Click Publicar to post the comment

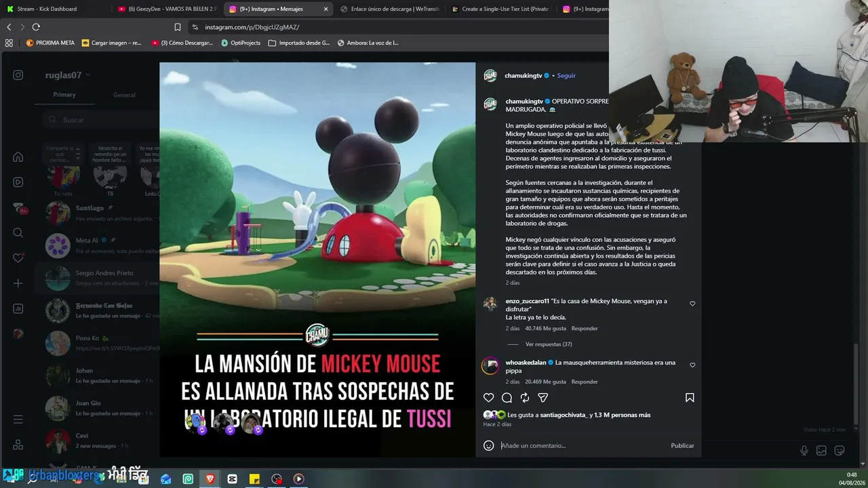(x=682, y=445)
